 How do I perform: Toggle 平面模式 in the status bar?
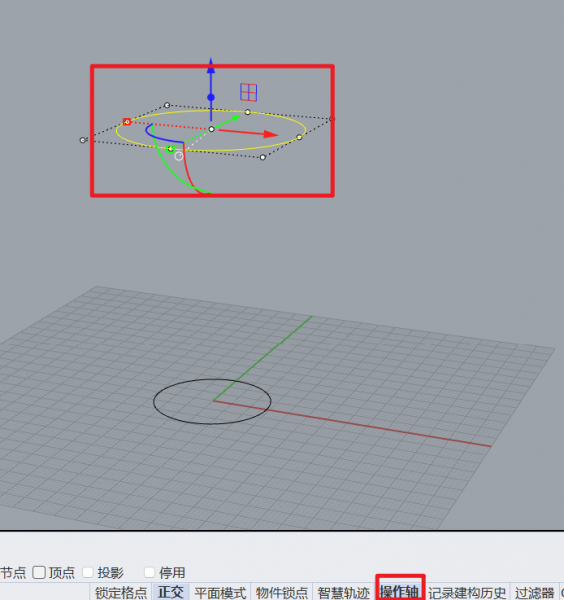coord(220,592)
